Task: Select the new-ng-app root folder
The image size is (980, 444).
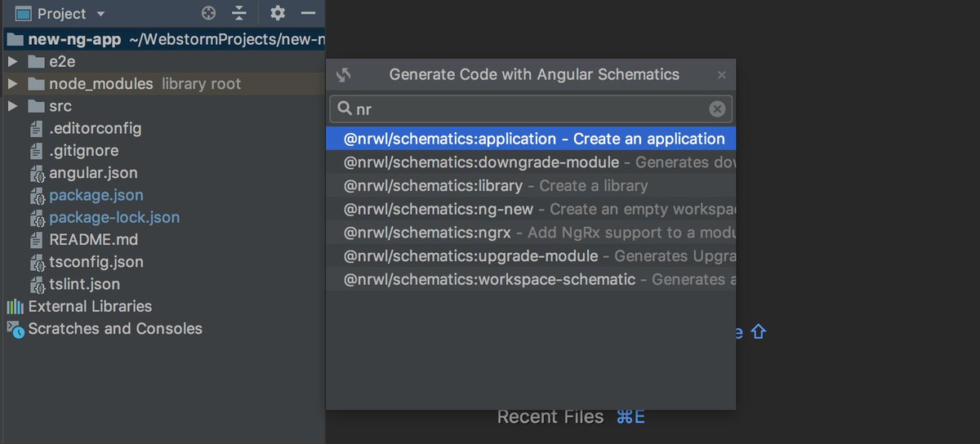Action: [x=163, y=39]
